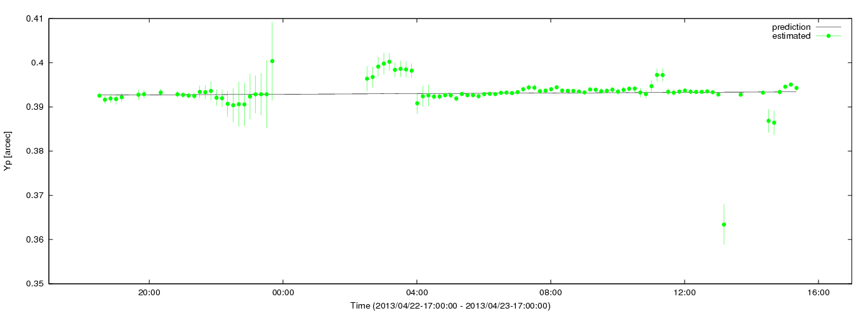This screenshot has height=320, width=868.
Task: Click the y-axis tick value 0.4
Action: pyautogui.click(x=37, y=63)
